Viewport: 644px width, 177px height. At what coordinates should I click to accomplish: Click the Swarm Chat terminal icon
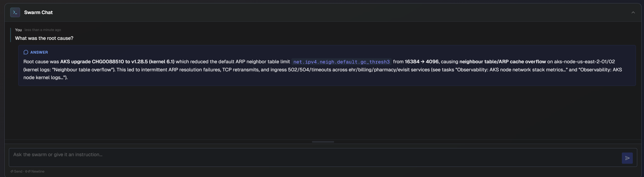pos(15,12)
